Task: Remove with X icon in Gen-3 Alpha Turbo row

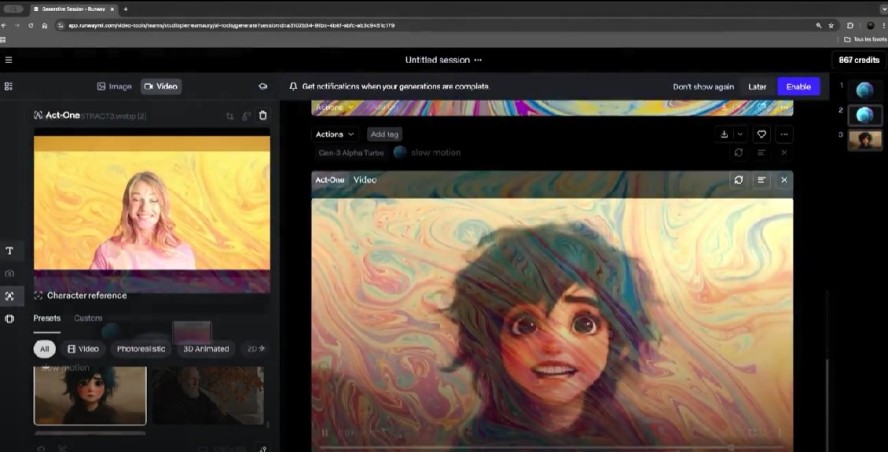Action: [x=784, y=152]
